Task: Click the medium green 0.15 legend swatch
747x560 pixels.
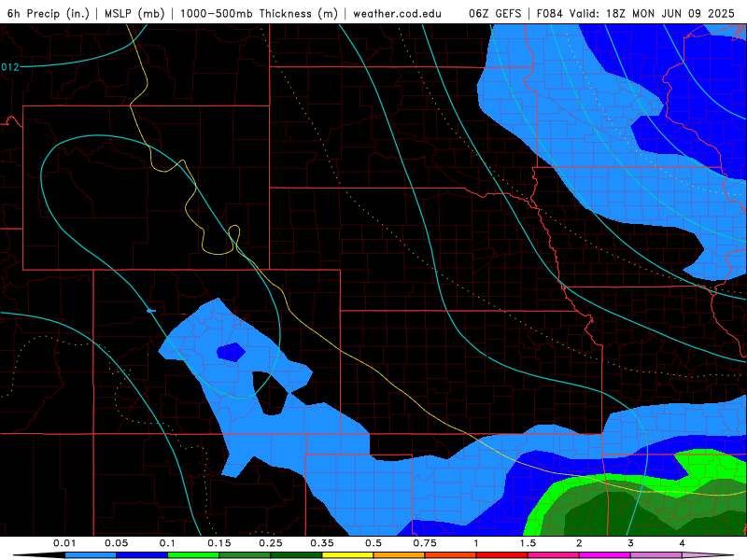Action: 245,555
